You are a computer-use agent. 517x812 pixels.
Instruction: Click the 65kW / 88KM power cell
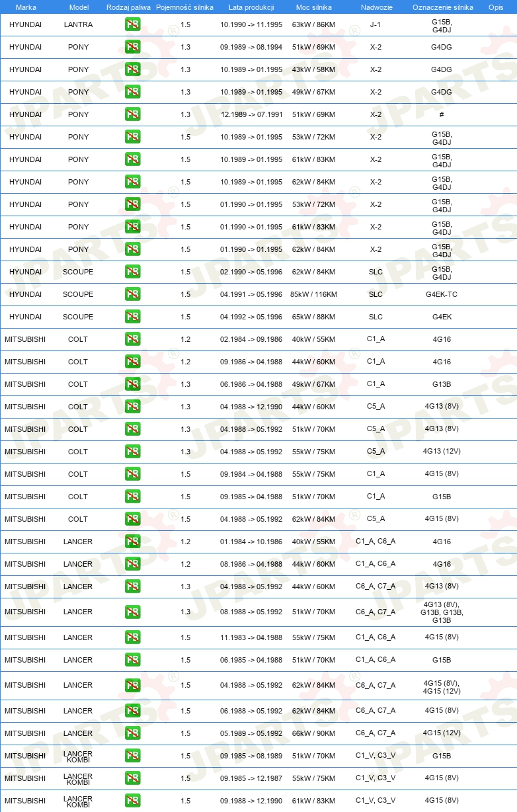tap(314, 317)
